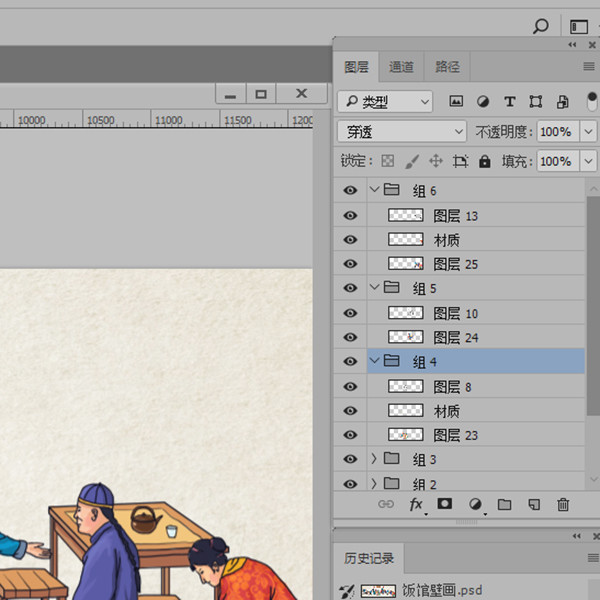Lock all padlock icon
This screenshot has height=600, width=600.
click(x=484, y=161)
